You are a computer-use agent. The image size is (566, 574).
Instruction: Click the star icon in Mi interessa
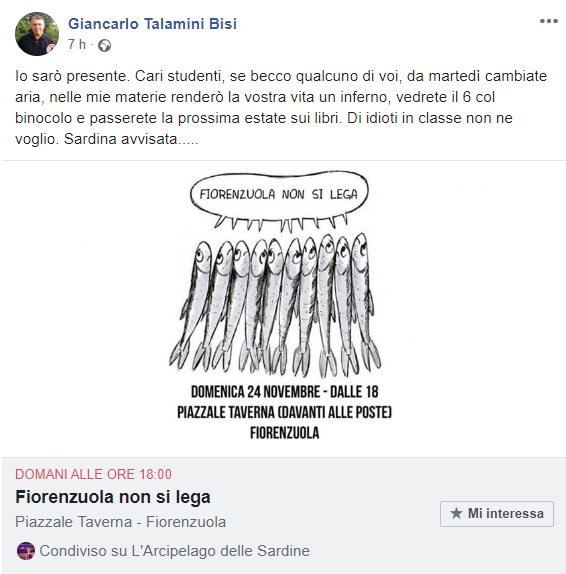pyautogui.click(x=456, y=513)
